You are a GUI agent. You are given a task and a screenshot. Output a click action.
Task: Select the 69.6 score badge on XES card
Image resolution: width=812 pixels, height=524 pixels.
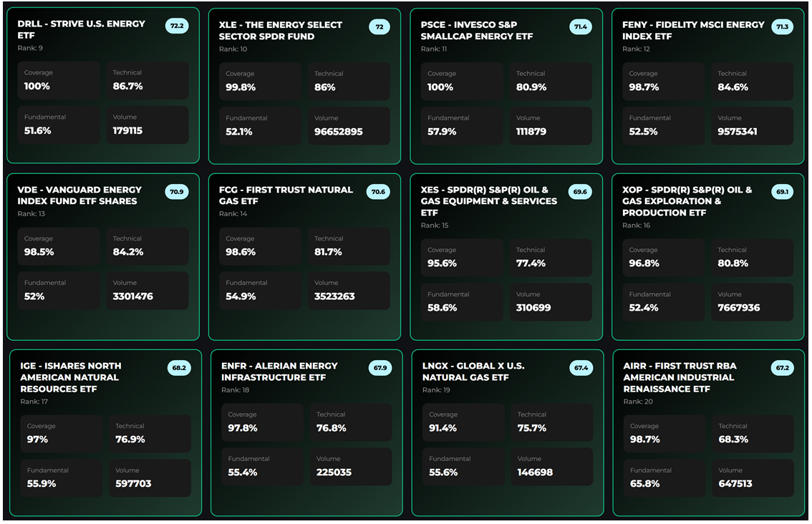tap(581, 192)
